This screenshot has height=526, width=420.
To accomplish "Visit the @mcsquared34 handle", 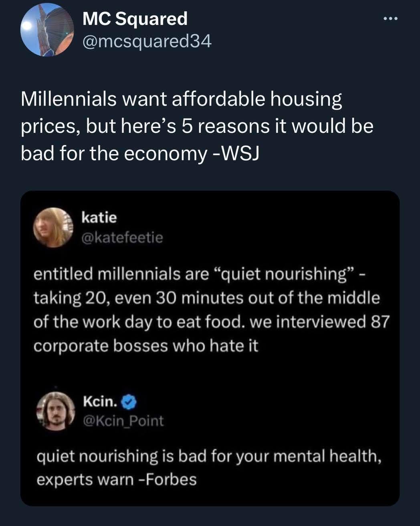I will point(147,41).
